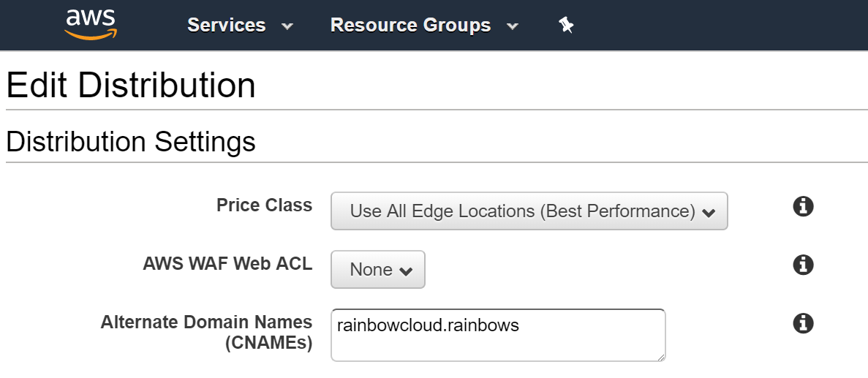
Task: Click the down arrow after Best Performance
Action: coord(708,213)
